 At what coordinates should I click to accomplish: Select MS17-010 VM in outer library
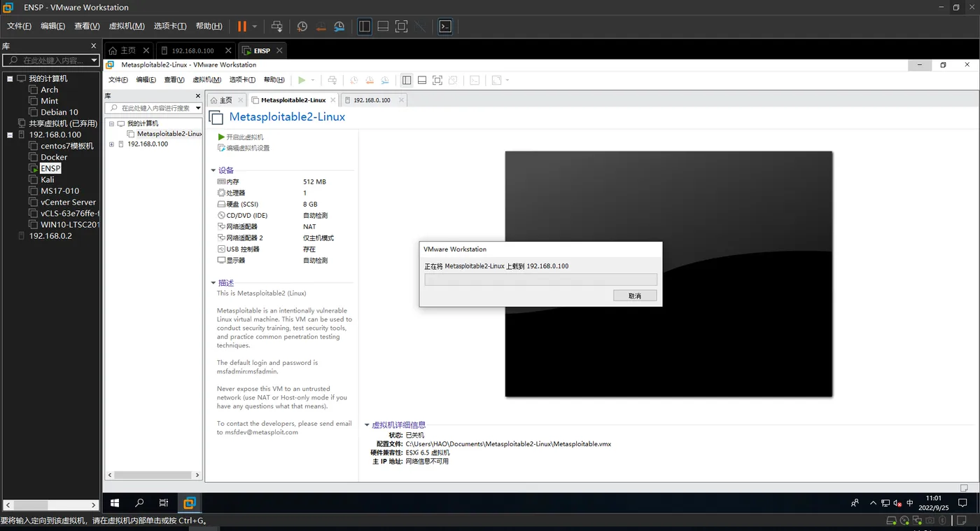[60, 191]
